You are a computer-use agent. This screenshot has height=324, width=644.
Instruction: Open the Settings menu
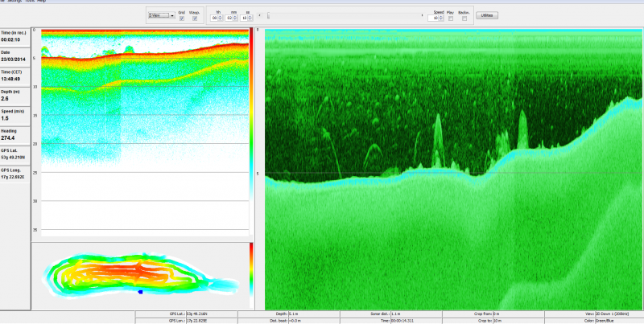pos(14,2)
